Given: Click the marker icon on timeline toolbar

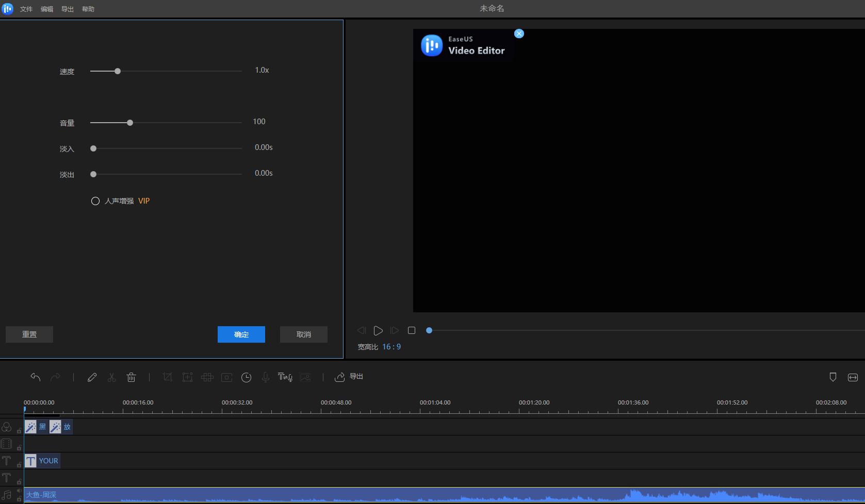Looking at the screenshot, I should (x=833, y=377).
